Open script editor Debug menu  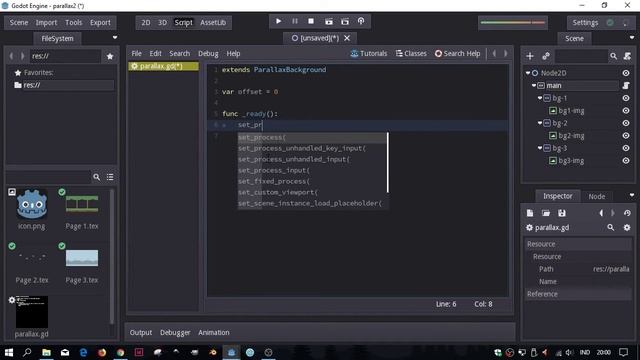(208, 53)
